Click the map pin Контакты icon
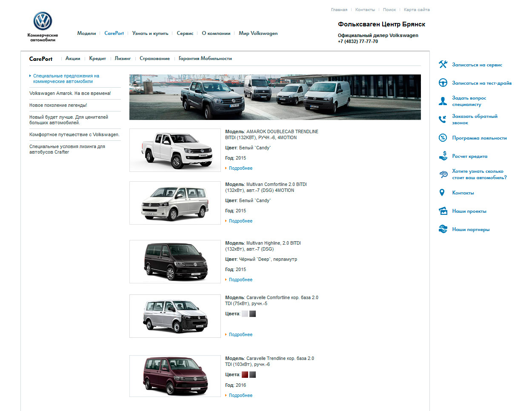 tap(442, 193)
